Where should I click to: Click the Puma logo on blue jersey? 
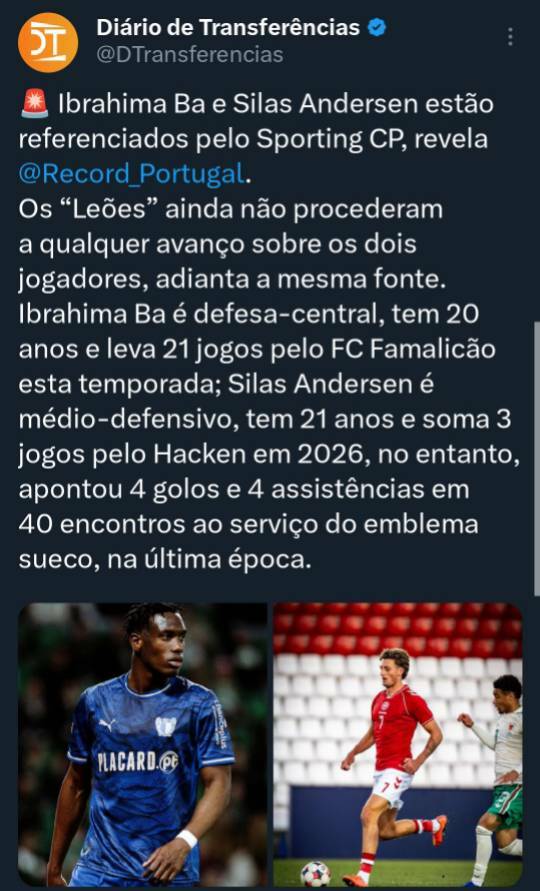pyautogui.click(x=108, y=724)
